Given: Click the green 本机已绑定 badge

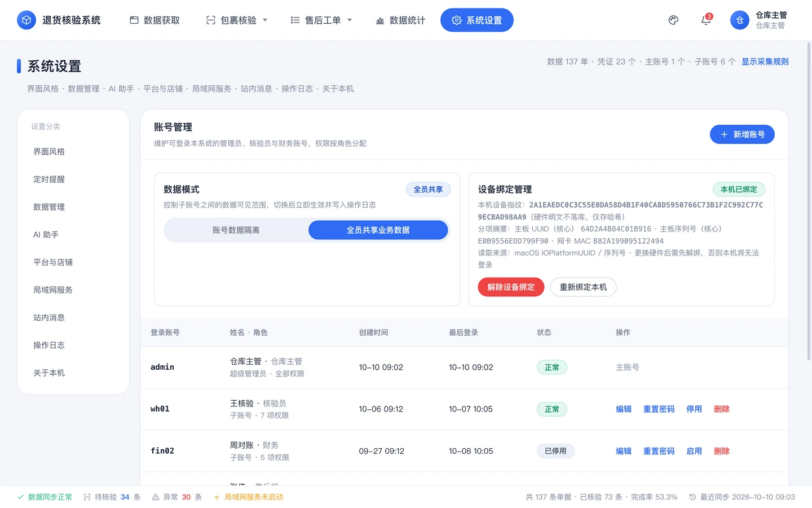Looking at the screenshot, I should point(739,190).
